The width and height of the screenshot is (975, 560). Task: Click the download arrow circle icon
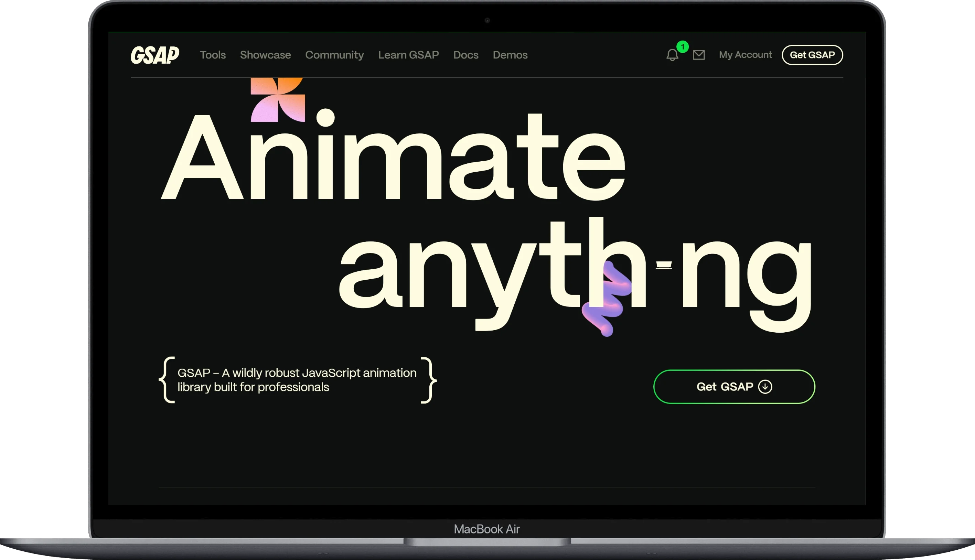click(x=764, y=387)
